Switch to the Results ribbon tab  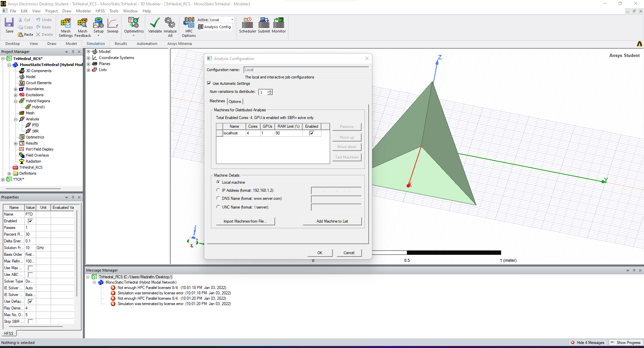(121, 44)
